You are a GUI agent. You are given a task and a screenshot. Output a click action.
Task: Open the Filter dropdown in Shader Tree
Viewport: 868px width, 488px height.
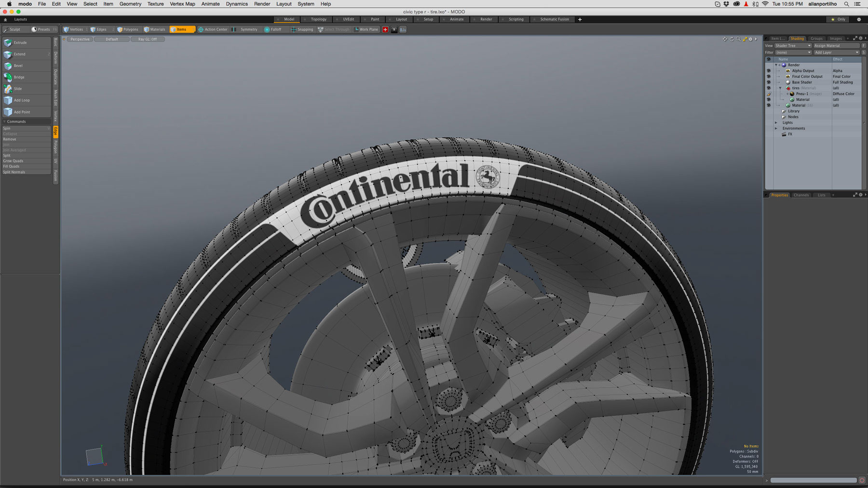click(792, 52)
